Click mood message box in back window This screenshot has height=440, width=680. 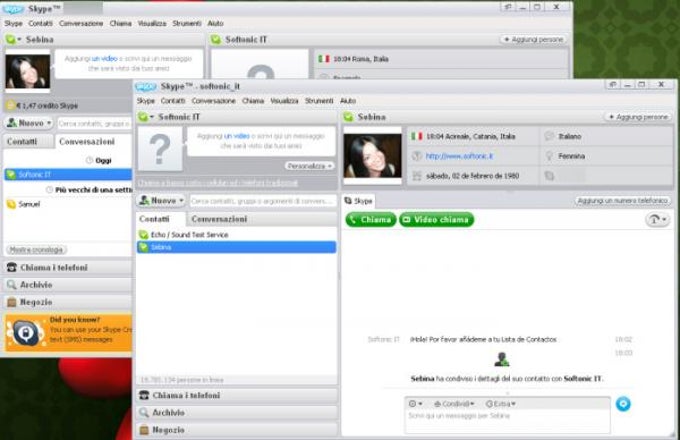tap(128, 63)
